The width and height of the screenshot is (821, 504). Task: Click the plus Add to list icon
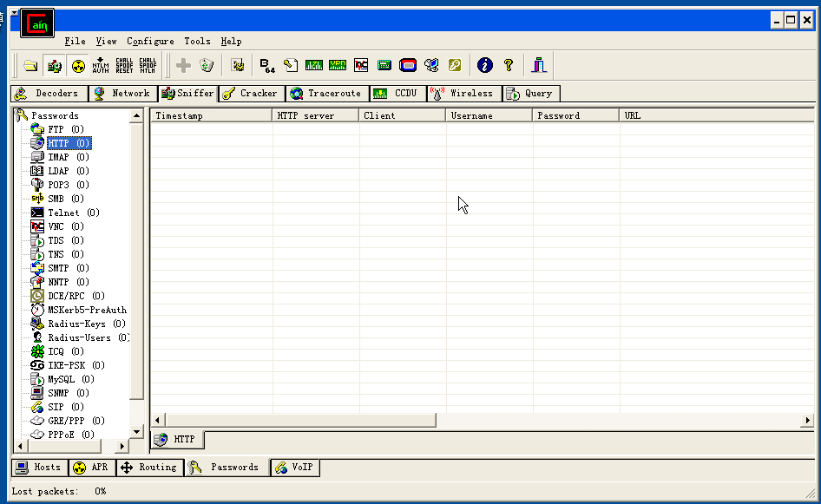[x=183, y=65]
